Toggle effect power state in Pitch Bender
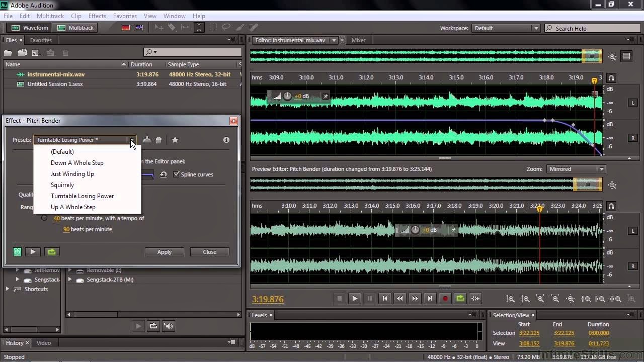This screenshot has height=362, width=644. (x=17, y=252)
